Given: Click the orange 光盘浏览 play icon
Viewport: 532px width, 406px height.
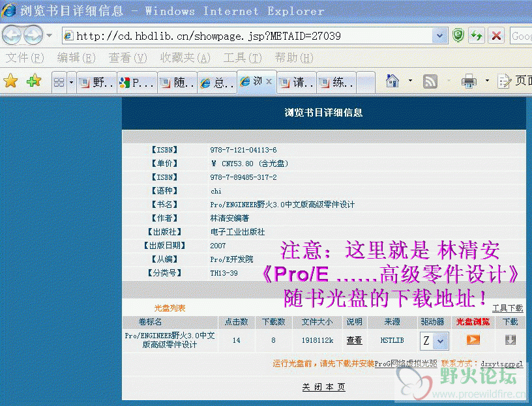Looking at the screenshot, I should pyautogui.click(x=473, y=340).
